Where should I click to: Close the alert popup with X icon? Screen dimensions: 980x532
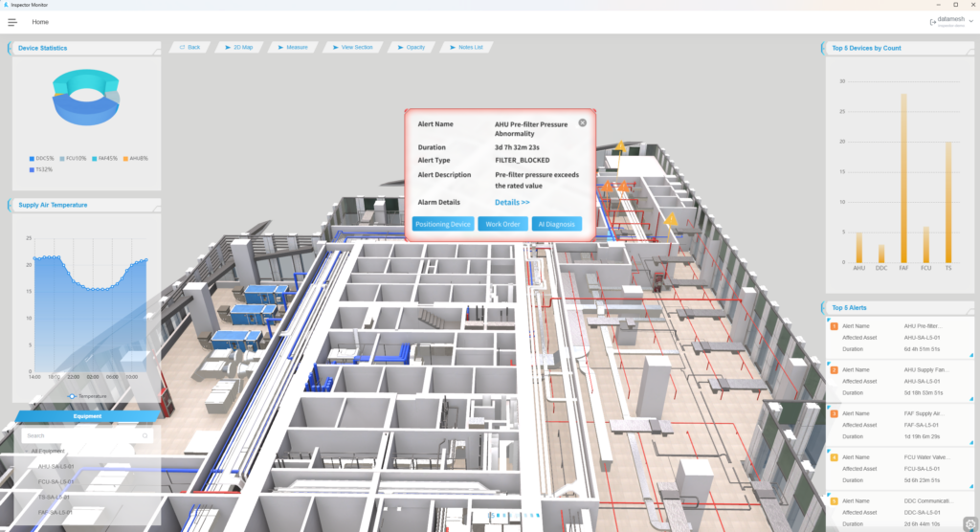pos(582,122)
